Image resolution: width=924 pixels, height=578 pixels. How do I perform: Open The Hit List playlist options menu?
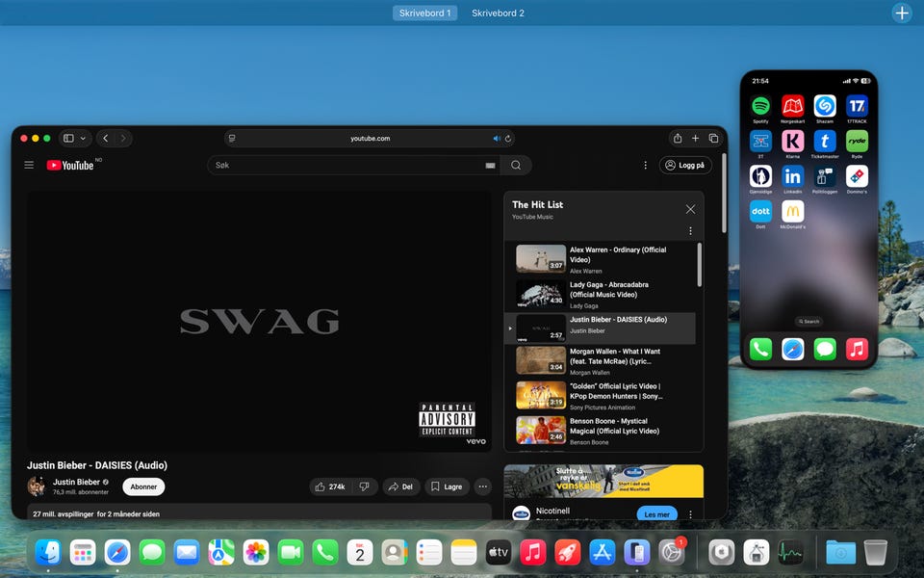point(690,231)
